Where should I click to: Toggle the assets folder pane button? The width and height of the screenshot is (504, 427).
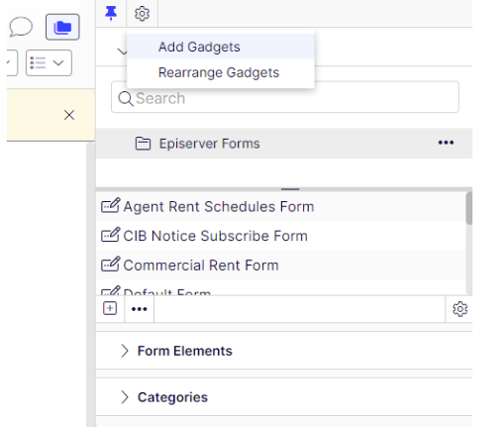click(x=62, y=27)
